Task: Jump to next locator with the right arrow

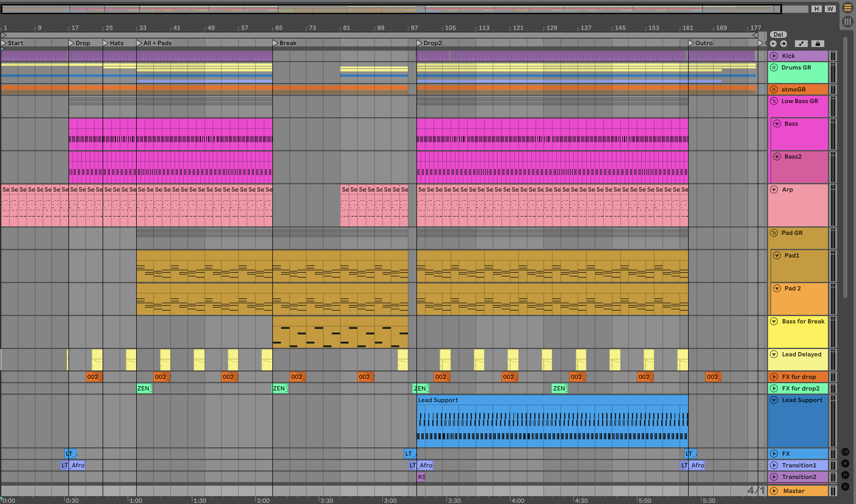Action: tap(783, 43)
